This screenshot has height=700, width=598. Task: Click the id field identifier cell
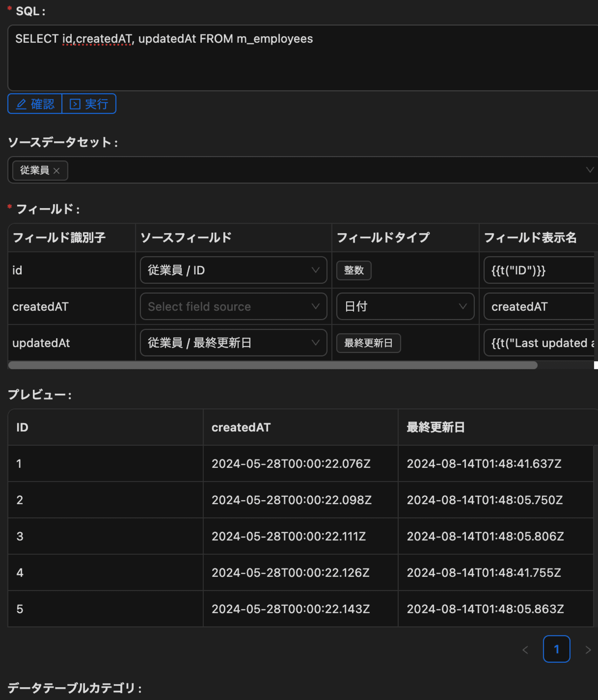click(x=71, y=270)
